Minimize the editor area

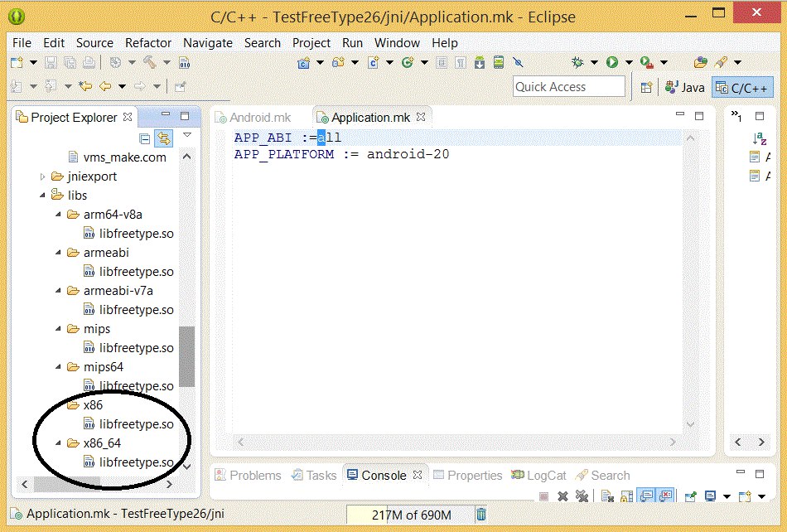pyautogui.click(x=680, y=115)
